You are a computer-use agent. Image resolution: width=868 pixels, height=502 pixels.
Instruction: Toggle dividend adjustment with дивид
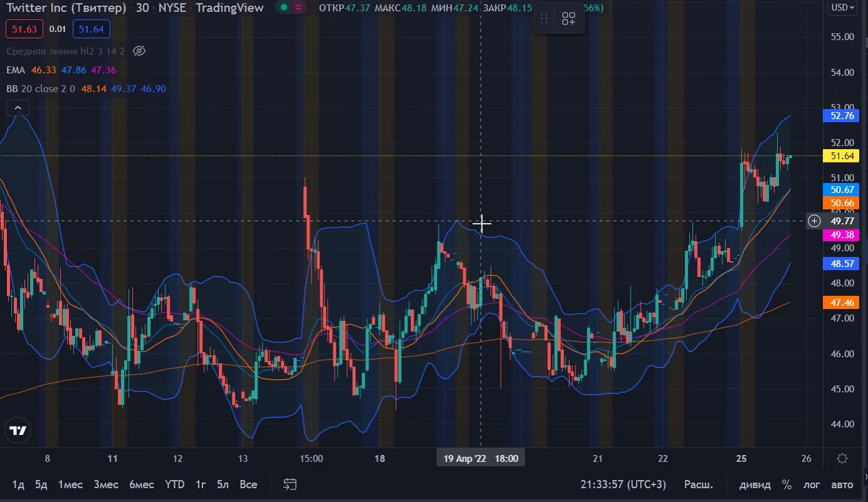pyautogui.click(x=755, y=484)
